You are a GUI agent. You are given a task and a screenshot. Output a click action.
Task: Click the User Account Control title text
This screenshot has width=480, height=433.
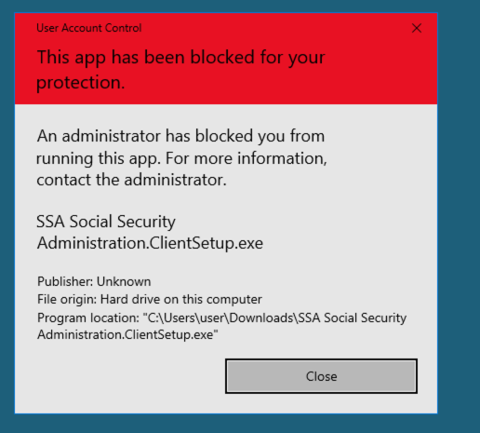(x=89, y=28)
